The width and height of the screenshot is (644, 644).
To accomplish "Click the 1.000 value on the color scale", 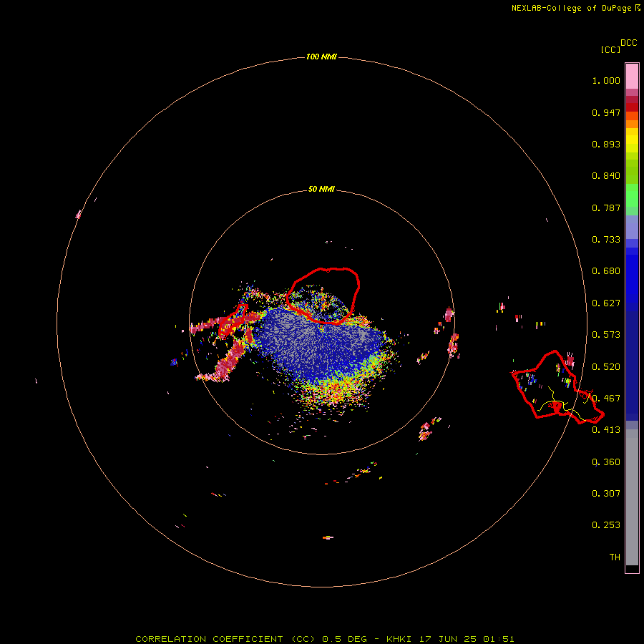I will tap(606, 80).
